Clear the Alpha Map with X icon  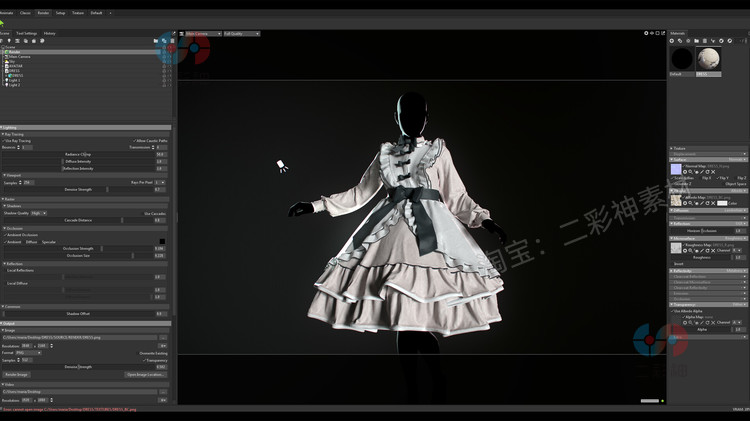click(x=713, y=323)
